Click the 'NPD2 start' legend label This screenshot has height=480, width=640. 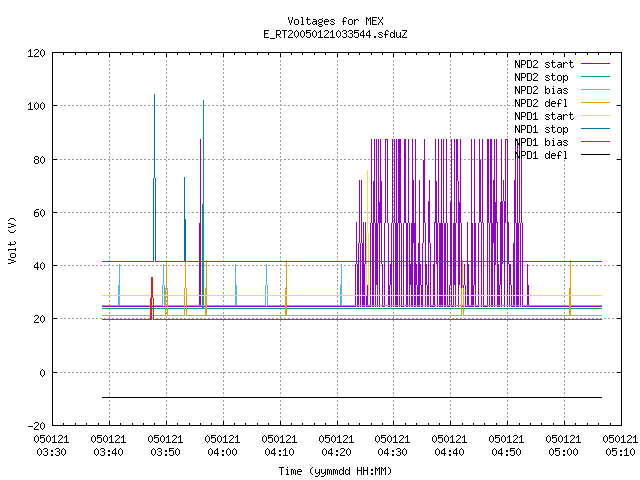[x=544, y=64]
